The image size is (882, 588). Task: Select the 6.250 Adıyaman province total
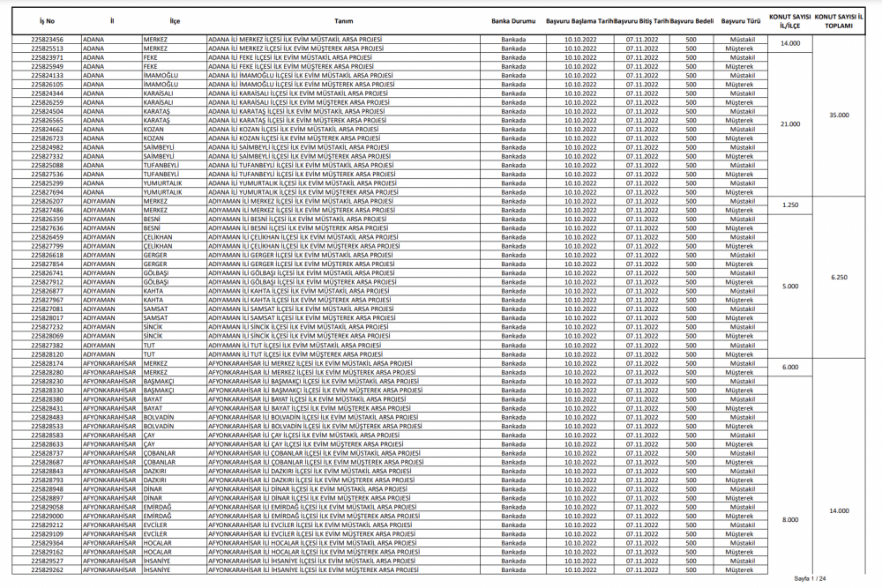[840, 277]
